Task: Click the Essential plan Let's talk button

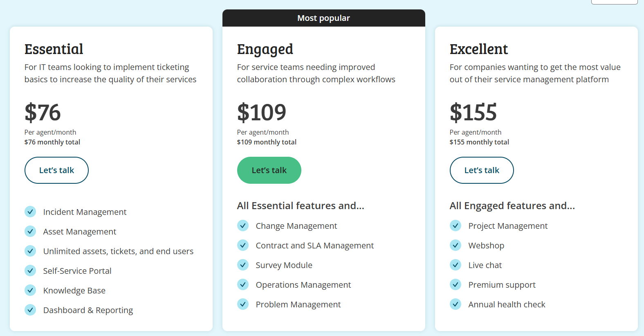Action: 56,170
